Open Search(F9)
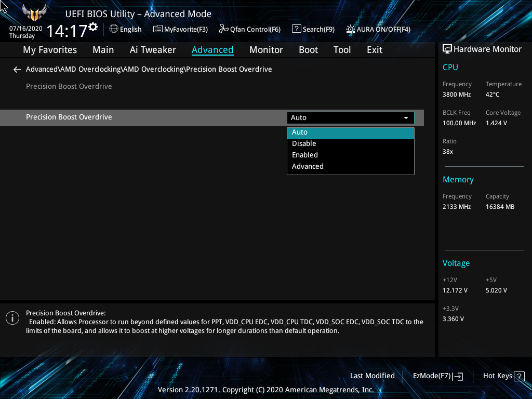This screenshot has width=532, height=399. pos(313,29)
